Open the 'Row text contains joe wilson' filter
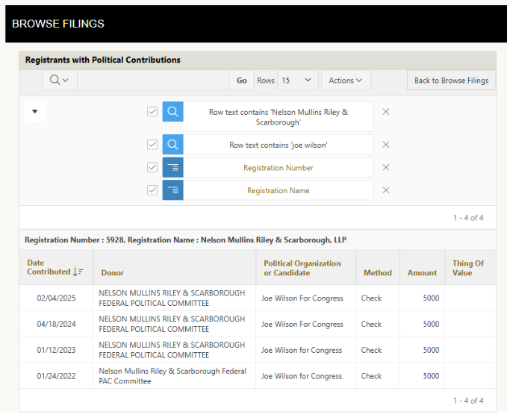 coord(278,145)
